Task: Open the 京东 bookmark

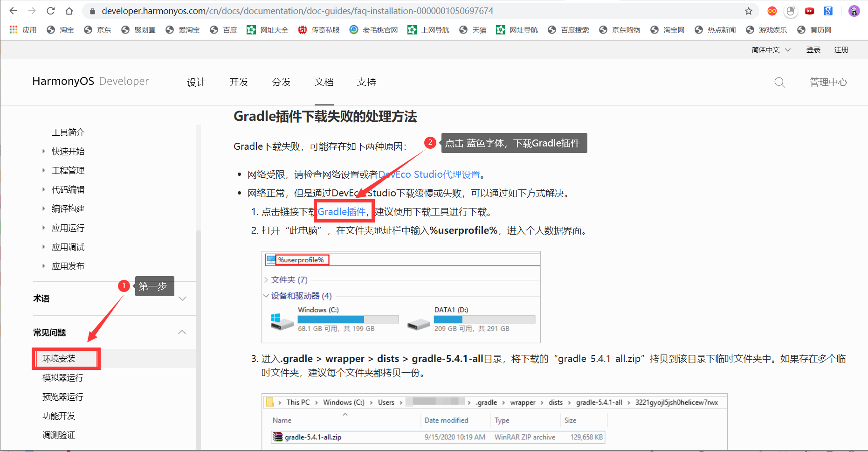Action: pos(97,30)
